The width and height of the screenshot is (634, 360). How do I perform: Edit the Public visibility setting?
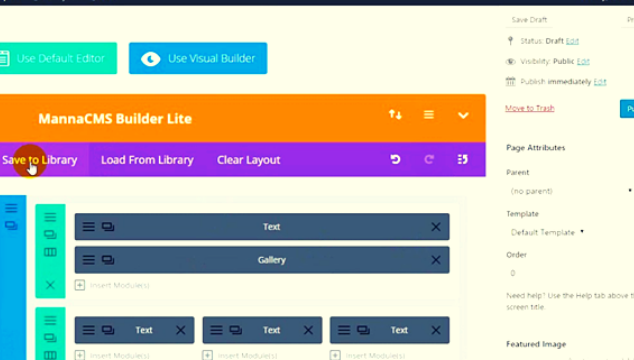[583, 61]
